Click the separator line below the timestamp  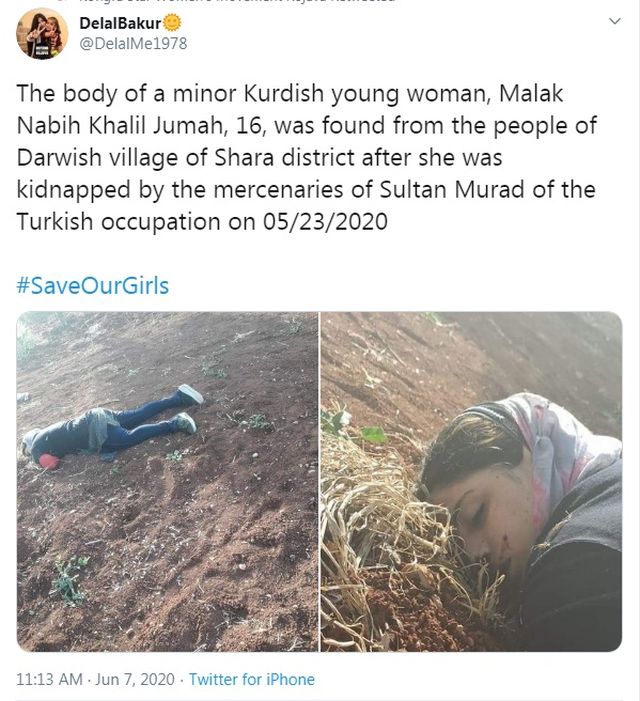point(320,700)
